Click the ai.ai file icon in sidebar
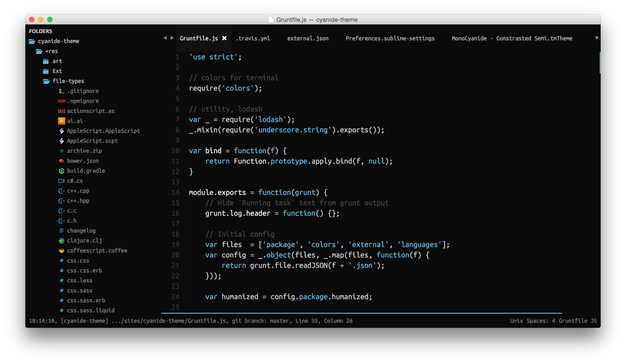 (61, 121)
